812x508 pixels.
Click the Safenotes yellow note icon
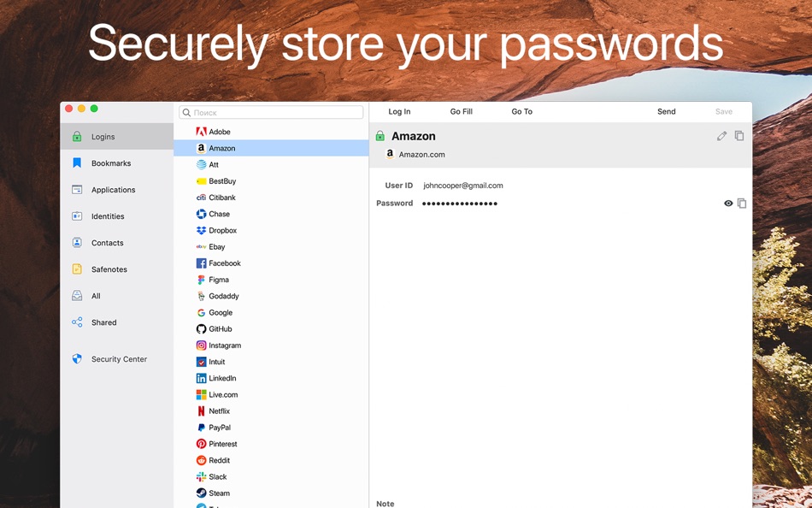click(77, 269)
